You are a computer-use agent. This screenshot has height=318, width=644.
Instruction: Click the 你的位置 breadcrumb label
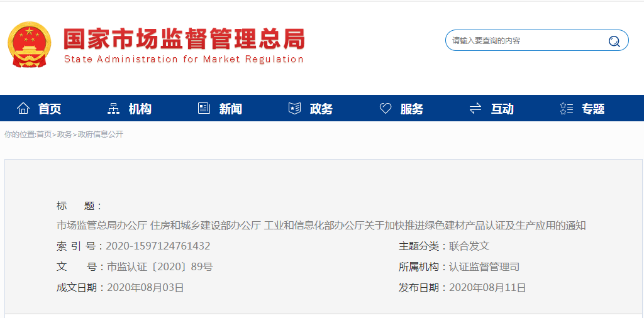point(20,134)
